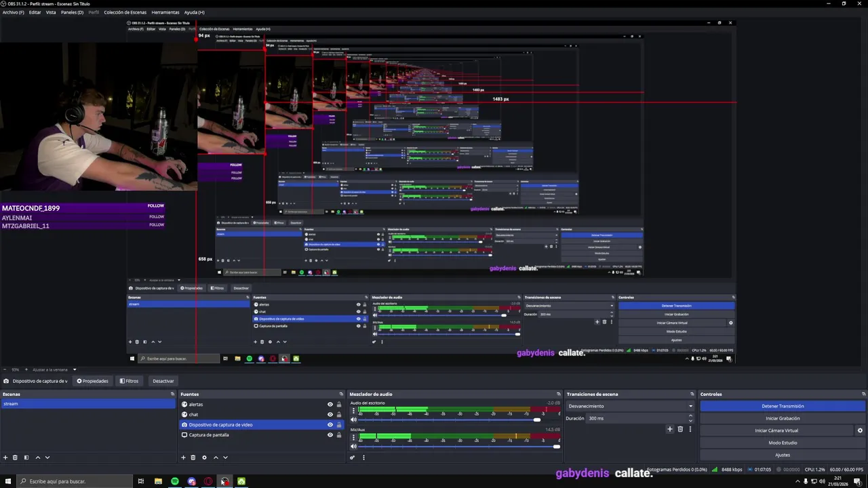
Task: Toggle lock on alertas source
Action: pos(339,405)
